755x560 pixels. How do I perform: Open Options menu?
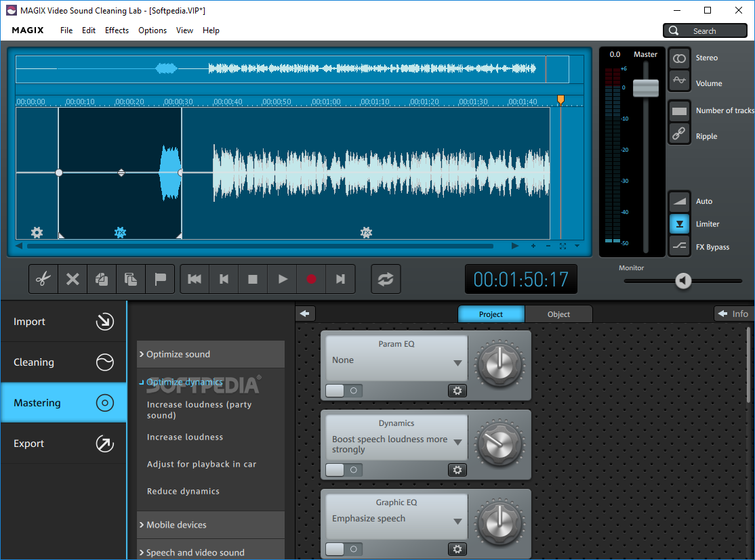[152, 30]
